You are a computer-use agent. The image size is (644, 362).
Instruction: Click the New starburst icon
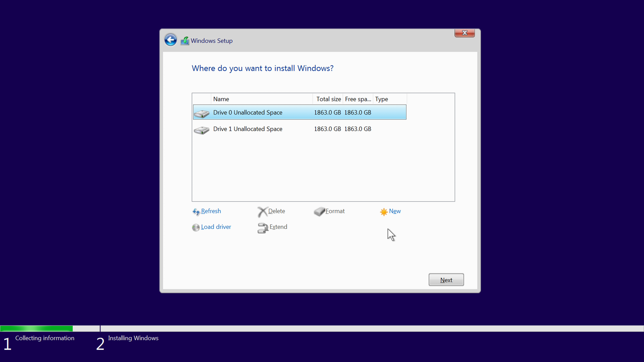(384, 212)
